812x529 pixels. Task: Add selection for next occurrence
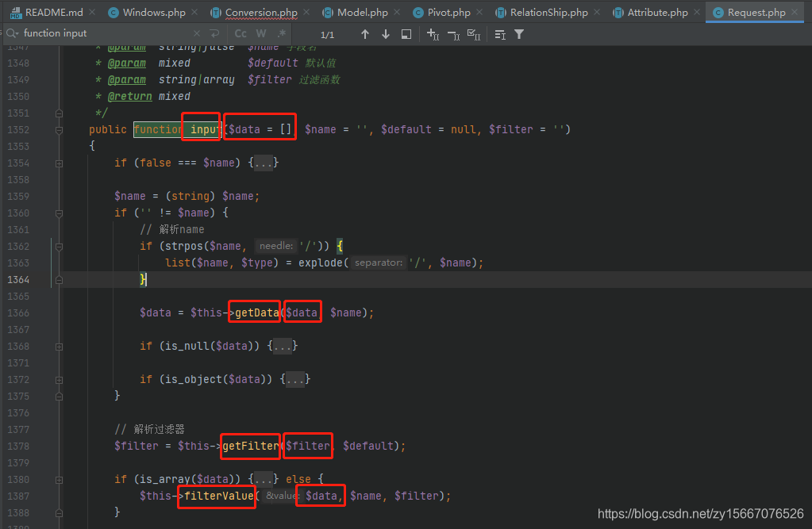point(433,34)
